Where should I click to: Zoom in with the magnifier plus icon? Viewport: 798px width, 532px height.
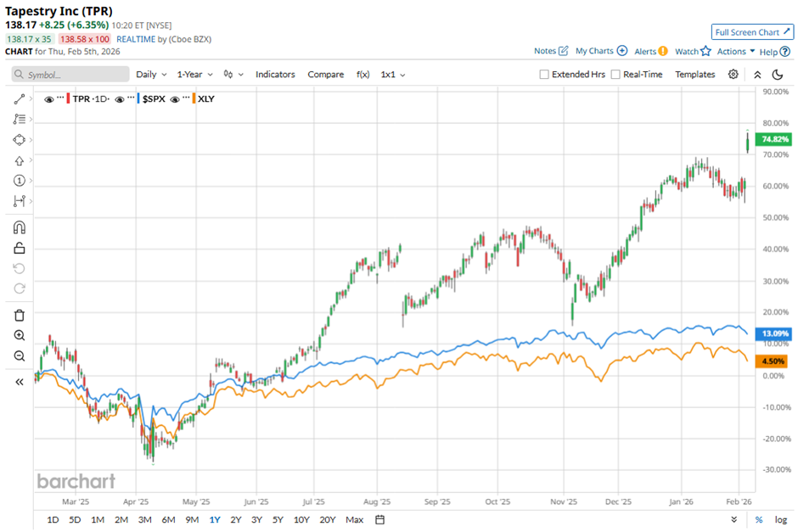point(19,335)
